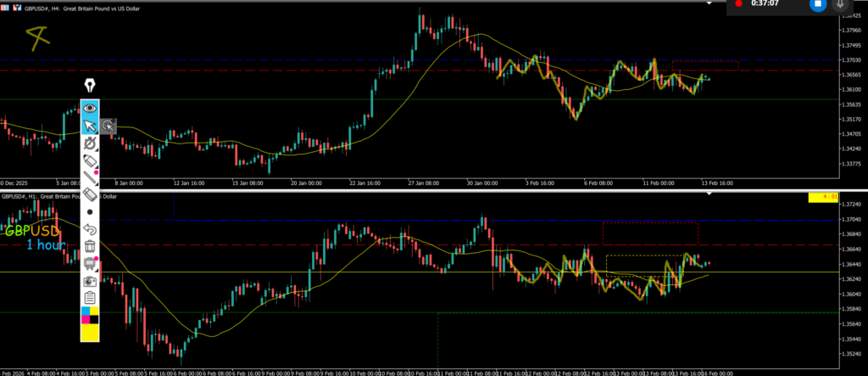Click the cursor click-effect icon beside the arrow tool
The width and height of the screenshot is (868, 376).
click(x=108, y=126)
